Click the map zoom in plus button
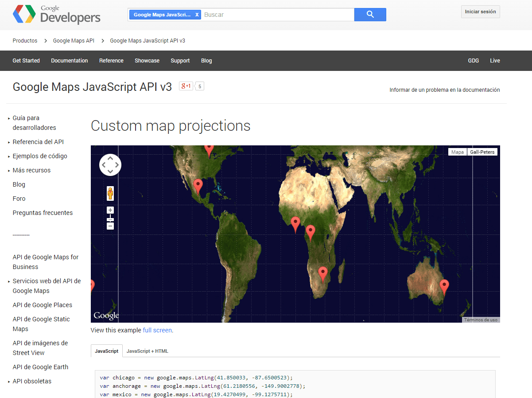This screenshot has width=532, height=398. tap(110, 210)
